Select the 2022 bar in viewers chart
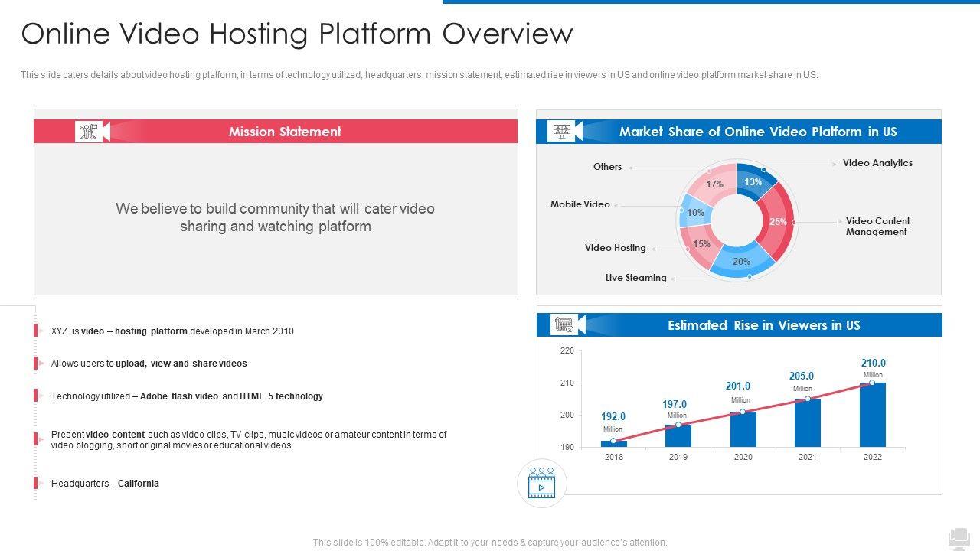 click(872, 415)
